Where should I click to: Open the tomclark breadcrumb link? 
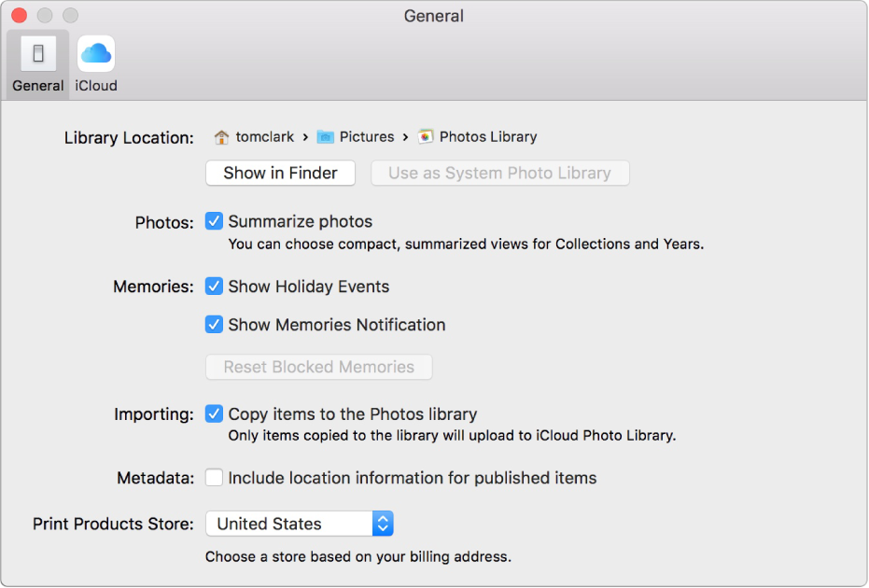pos(264,136)
